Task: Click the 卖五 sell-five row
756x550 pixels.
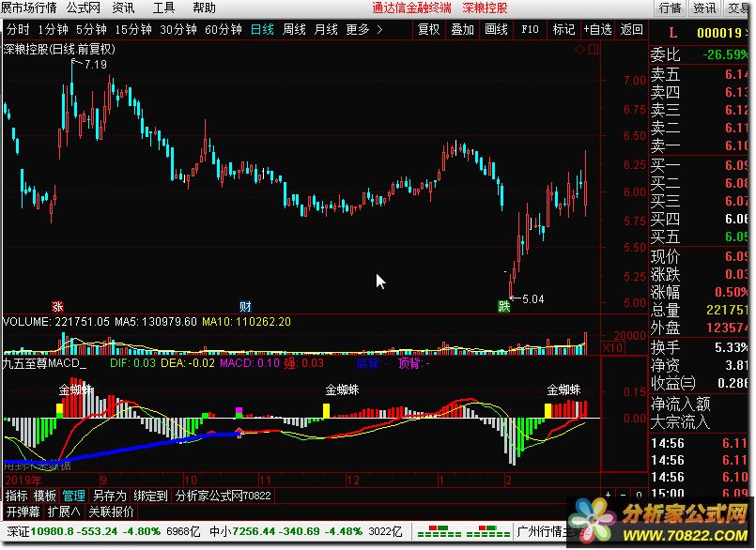Action: coord(699,74)
